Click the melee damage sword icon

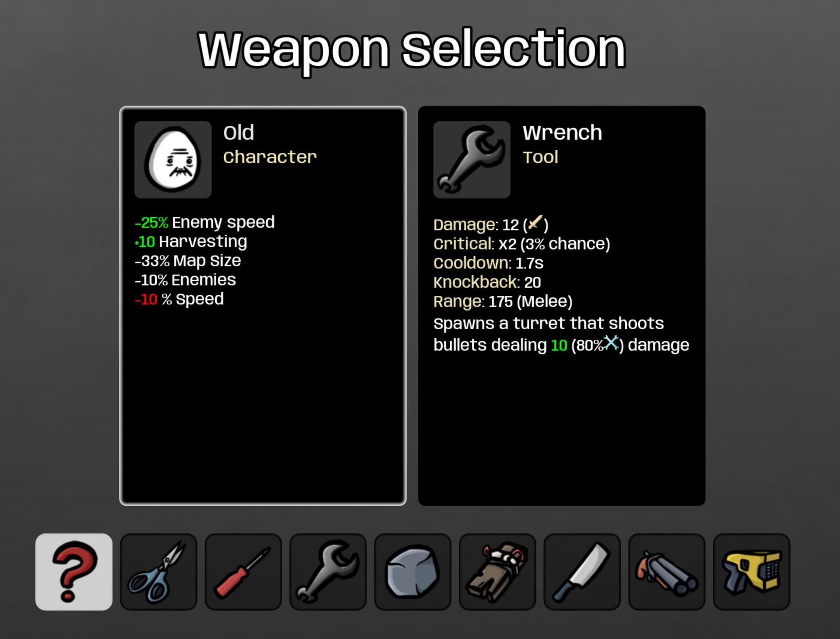[x=535, y=223]
